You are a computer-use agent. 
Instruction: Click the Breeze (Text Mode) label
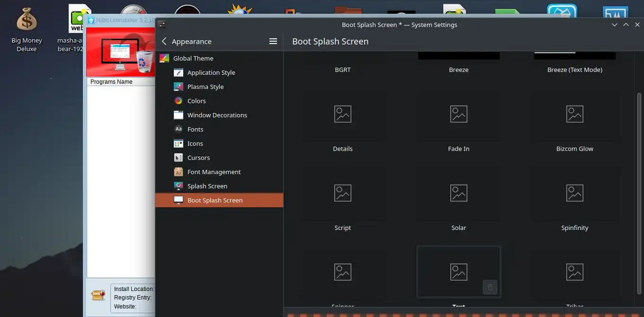[575, 70]
